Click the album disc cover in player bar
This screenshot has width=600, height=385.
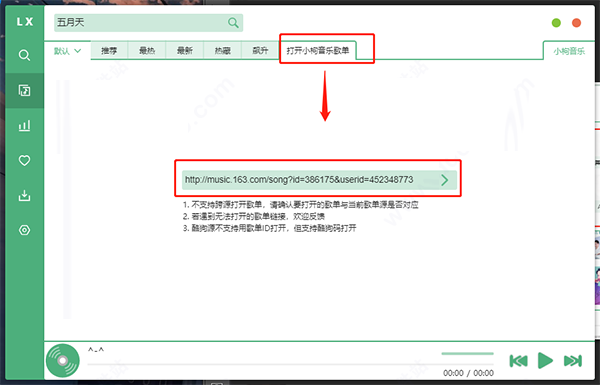(63, 361)
